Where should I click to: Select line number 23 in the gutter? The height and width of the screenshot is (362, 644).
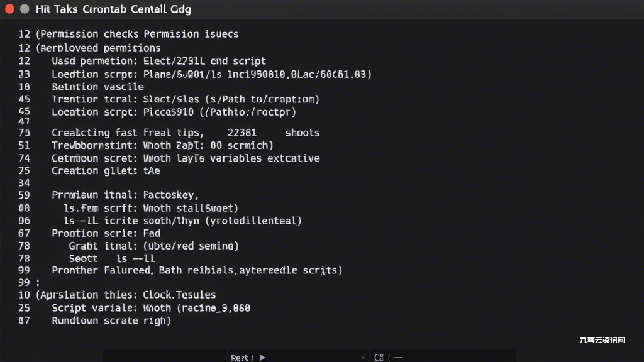point(25,74)
